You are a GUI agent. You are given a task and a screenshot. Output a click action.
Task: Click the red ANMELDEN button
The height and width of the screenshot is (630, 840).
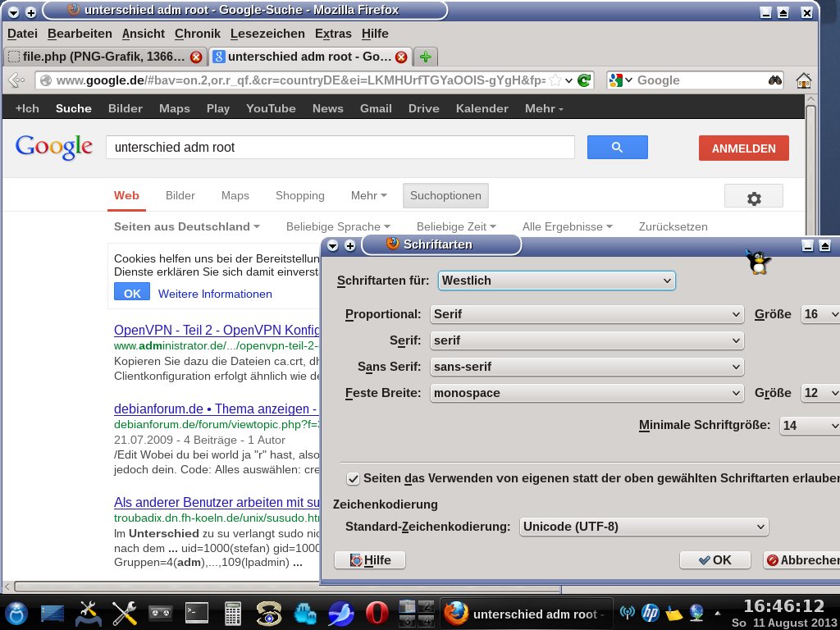tap(743, 148)
